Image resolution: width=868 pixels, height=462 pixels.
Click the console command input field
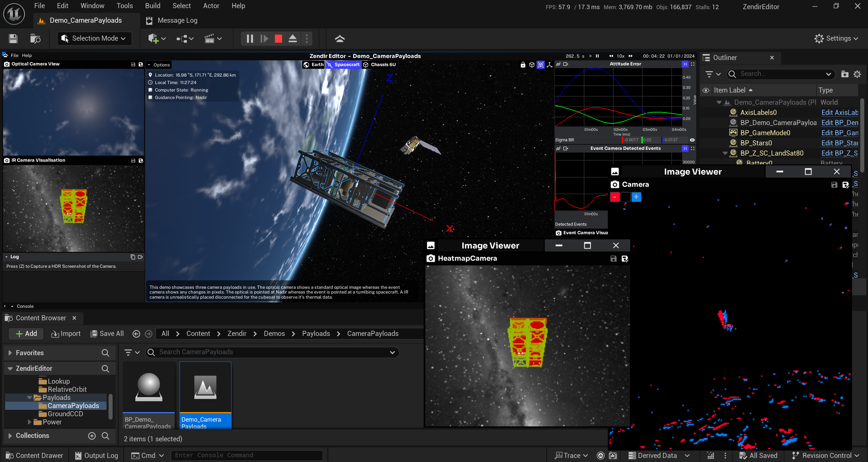coord(247,455)
